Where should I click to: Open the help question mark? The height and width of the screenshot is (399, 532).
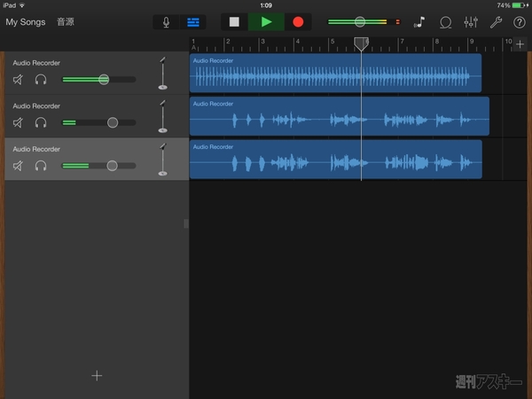[x=520, y=22]
